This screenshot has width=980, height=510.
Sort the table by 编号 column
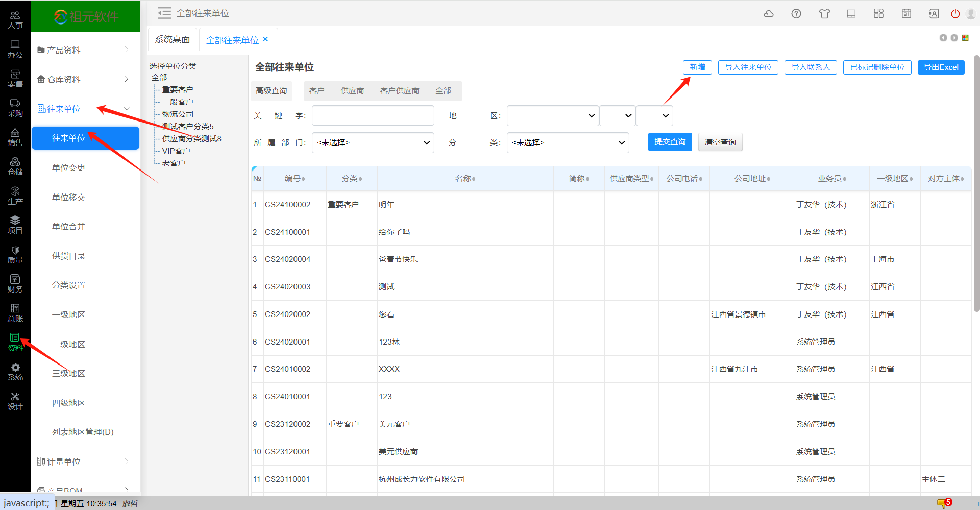coord(295,179)
